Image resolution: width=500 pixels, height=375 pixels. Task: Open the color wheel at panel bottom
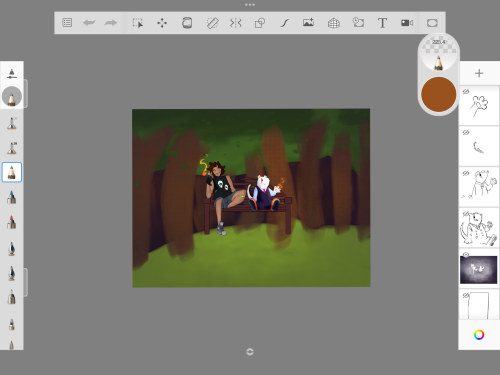(479, 335)
